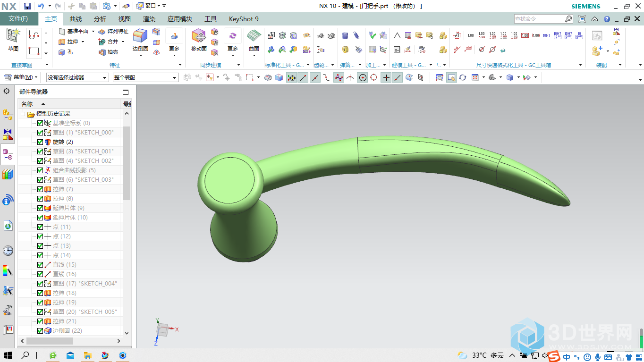Viewport: 644px width, 362px height.
Task: Toggle checkbox for 点 (11)
Action: point(40,227)
